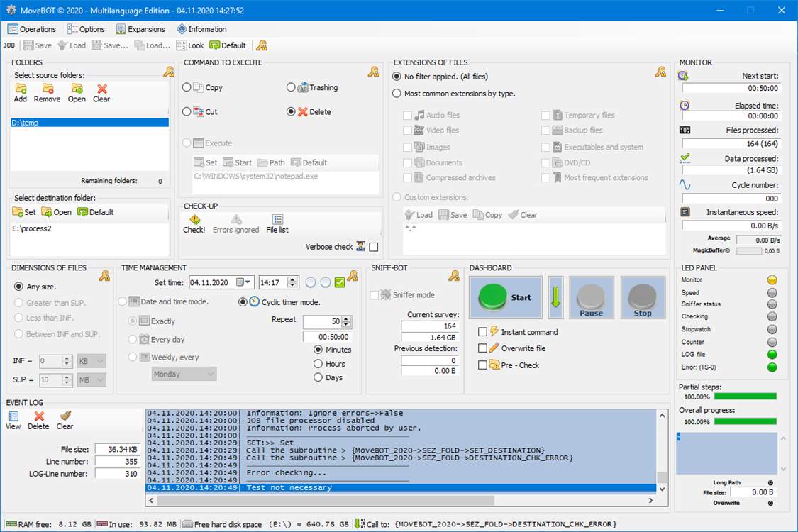Open the source folder
798x532 pixels.
pyautogui.click(x=77, y=93)
